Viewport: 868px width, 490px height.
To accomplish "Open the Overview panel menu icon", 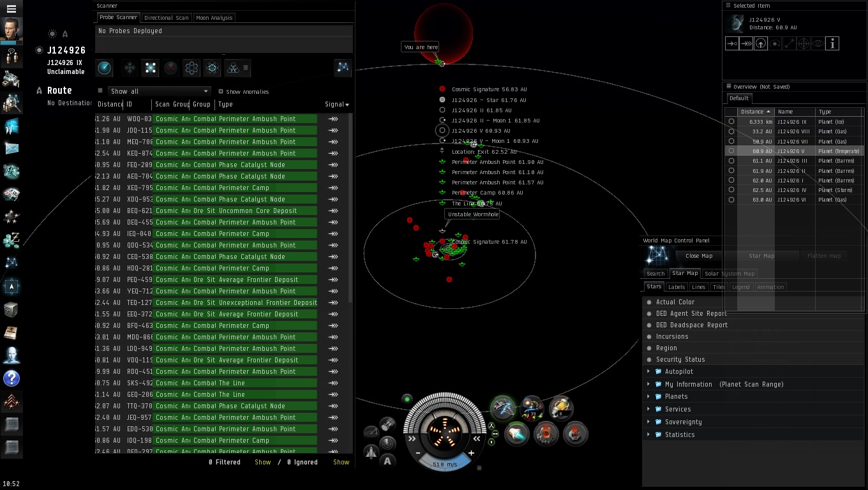I will tap(729, 86).
